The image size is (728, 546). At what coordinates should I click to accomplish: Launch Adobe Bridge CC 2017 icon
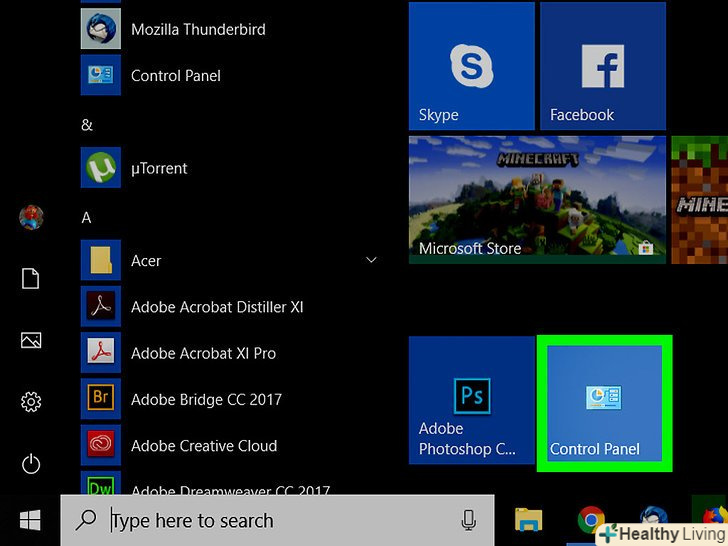[x=101, y=398]
